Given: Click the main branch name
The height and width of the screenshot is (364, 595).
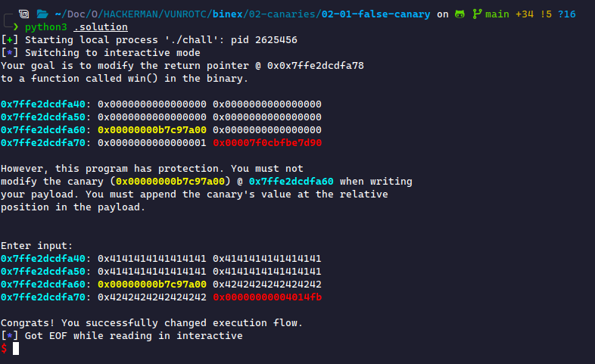Looking at the screenshot, I should click(x=497, y=14).
